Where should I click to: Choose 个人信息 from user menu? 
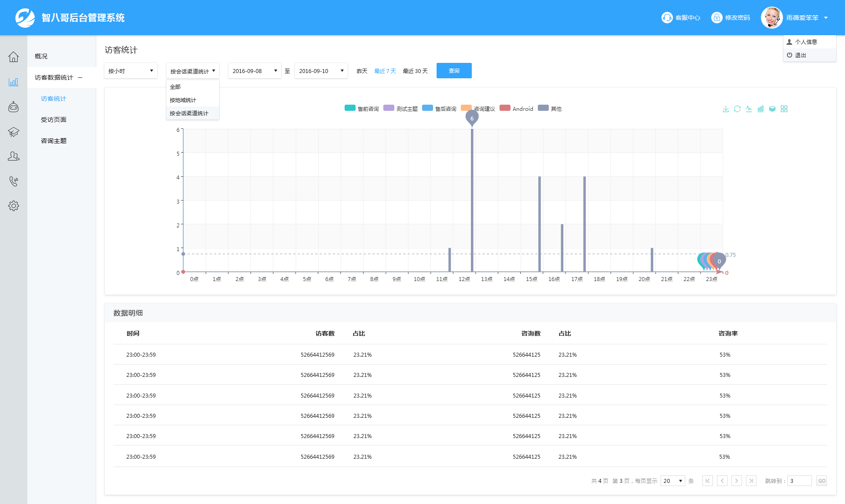[x=809, y=42]
